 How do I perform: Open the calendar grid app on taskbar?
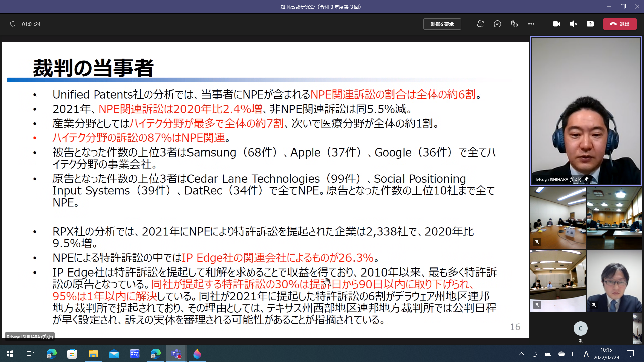[135, 354]
